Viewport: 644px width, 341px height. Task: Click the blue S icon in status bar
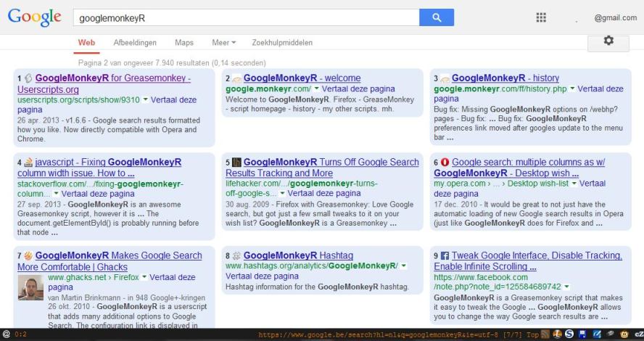tap(569, 334)
